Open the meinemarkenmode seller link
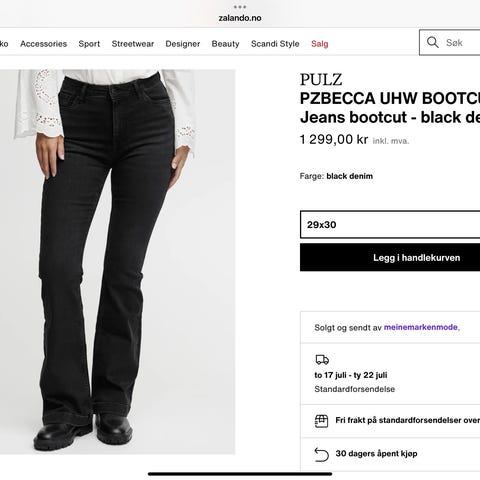This screenshot has width=480, height=480. point(421,327)
